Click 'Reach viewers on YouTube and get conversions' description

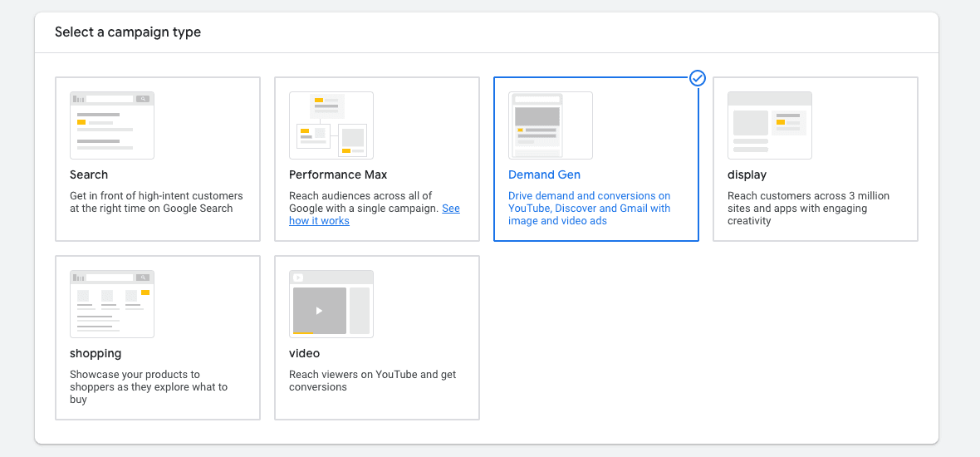pos(373,381)
